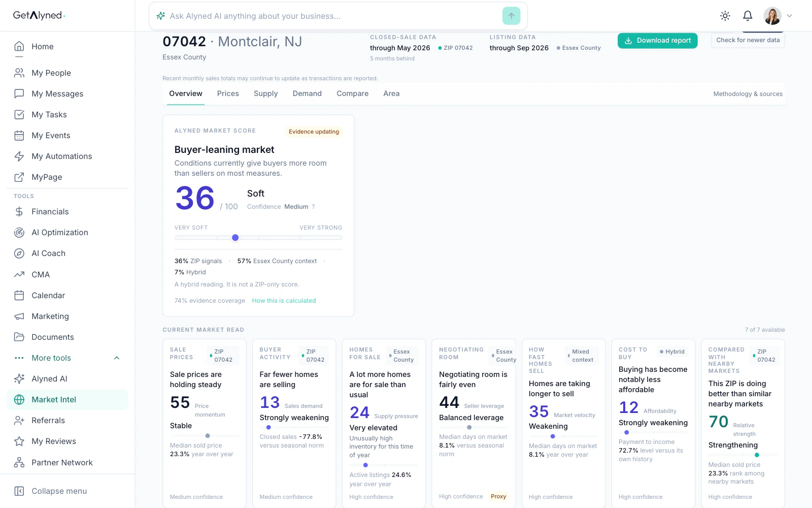Image resolution: width=812 pixels, height=508 pixels.
Task: Open the My Reviews star icon
Action: [x=19, y=441]
